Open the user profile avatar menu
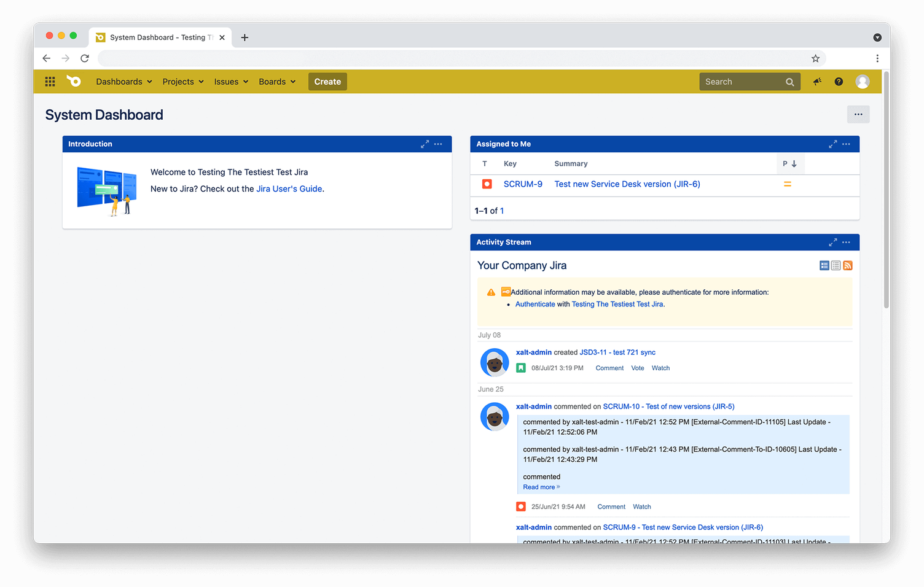The height and width of the screenshot is (587, 924). coord(863,82)
